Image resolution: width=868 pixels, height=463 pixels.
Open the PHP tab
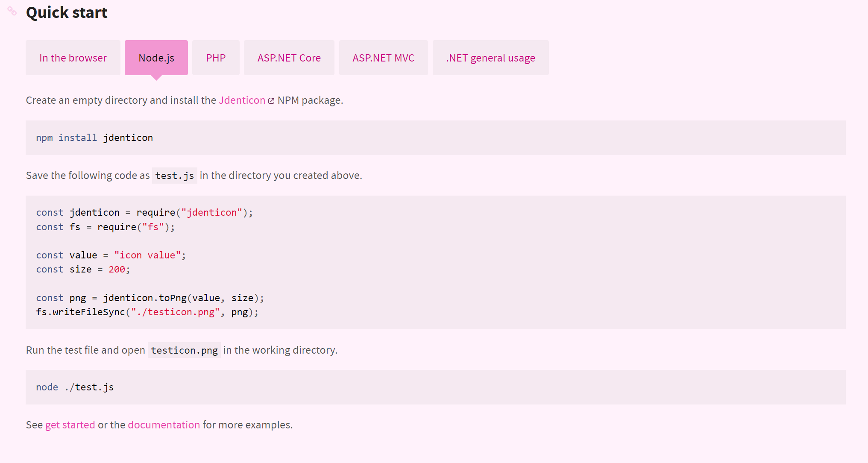click(x=216, y=58)
